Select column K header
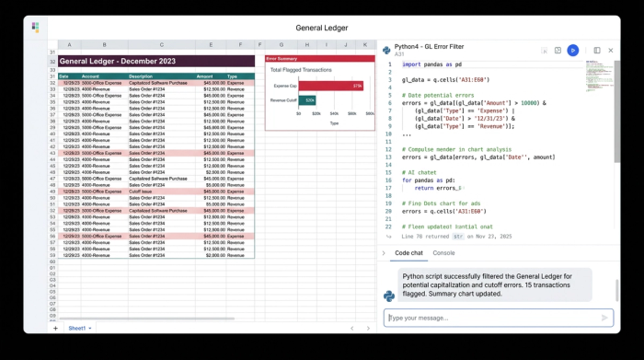Image resolution: width=644 pixels, height=360 pixels. (365, 45)
